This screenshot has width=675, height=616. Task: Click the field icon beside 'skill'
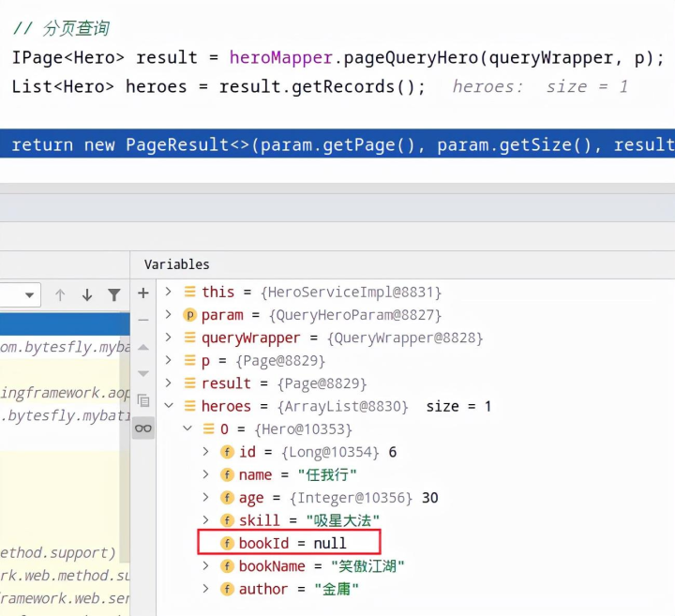click(227, 520)
